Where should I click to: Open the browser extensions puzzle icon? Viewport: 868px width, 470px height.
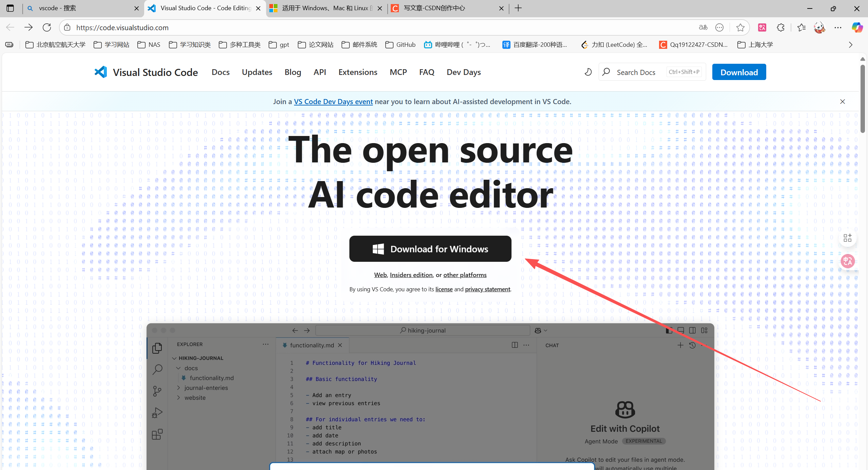point(780,27)
